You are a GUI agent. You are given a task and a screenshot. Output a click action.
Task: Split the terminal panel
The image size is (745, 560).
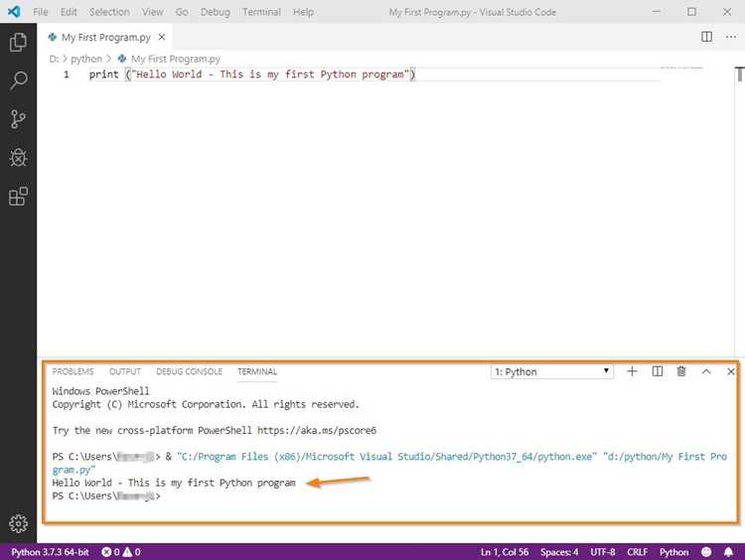(658, 371)
